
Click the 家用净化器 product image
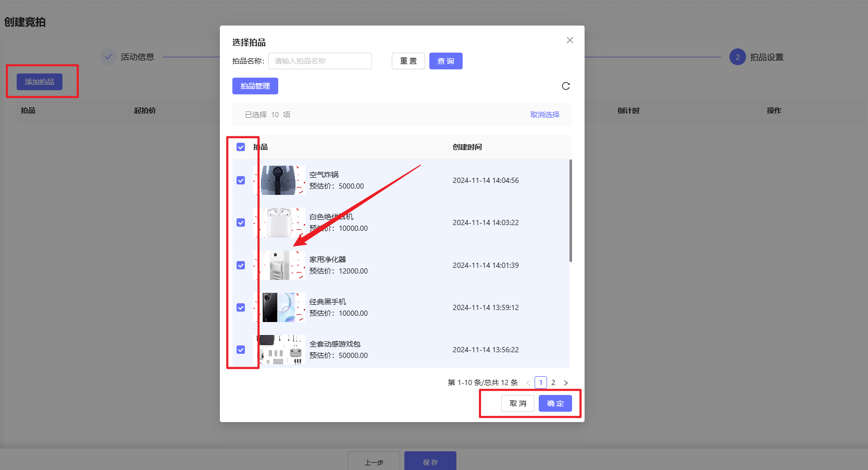[279, 265]
